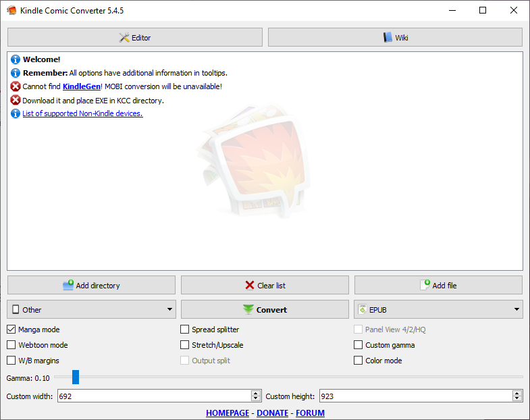Close the Kindle Comic Converter window

(x=513, y=11)
